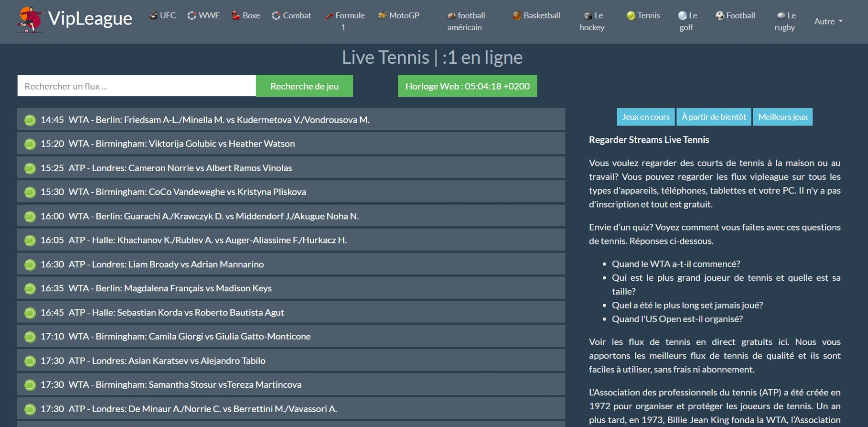This screenshot has width=868, height=427.
Task: Click the football américain ball icon
Action: point(451,16)
